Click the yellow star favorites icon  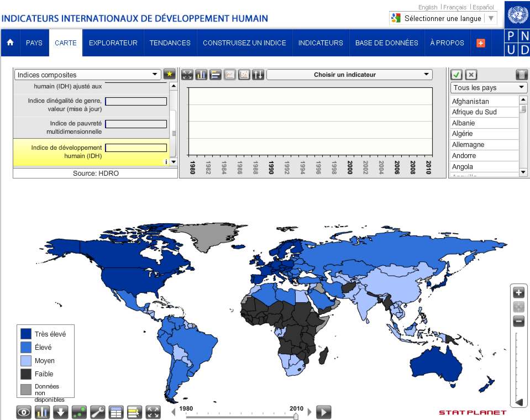(x=170, y=75)
